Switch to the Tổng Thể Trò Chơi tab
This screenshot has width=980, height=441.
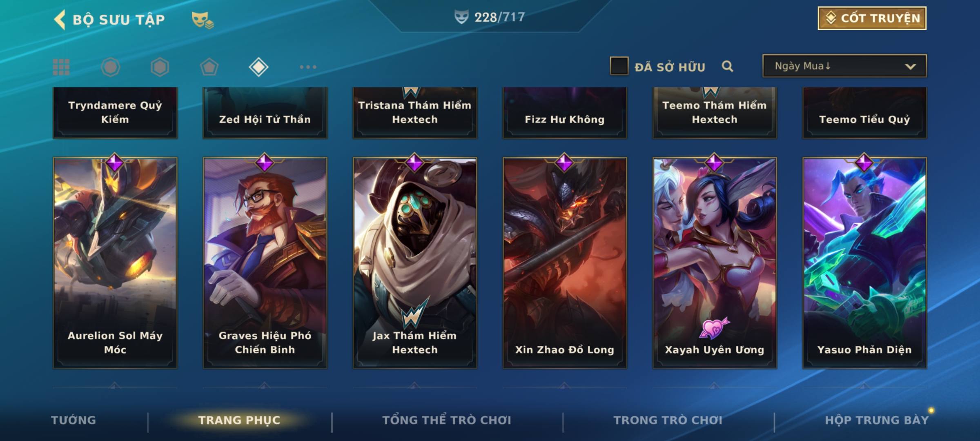pyautogui.click(x=447, y=420)
